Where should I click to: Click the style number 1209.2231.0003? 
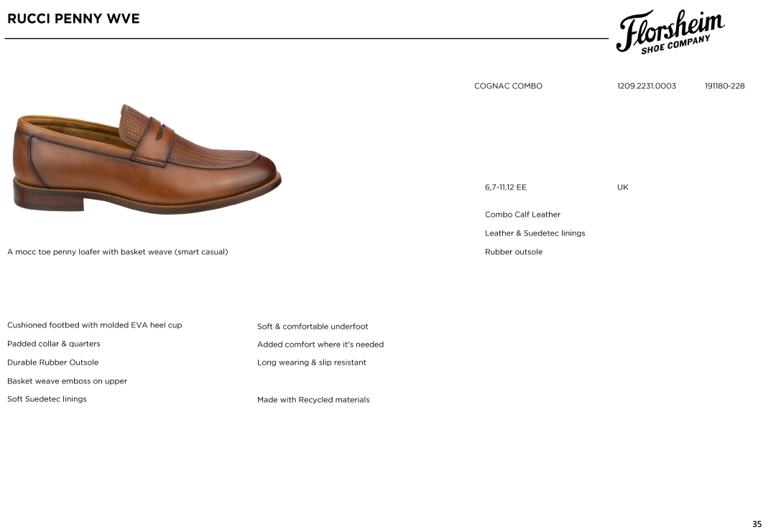click(647, 86)
